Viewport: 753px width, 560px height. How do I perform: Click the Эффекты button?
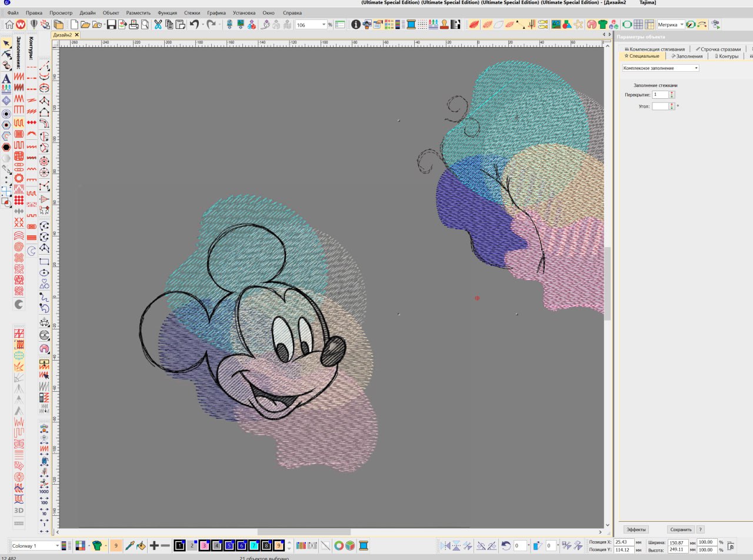tap(636, 529)
